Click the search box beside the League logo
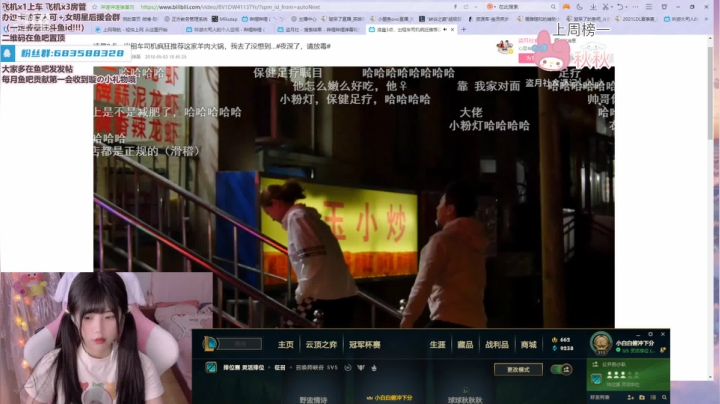720x404 pixels. (240, 344)
